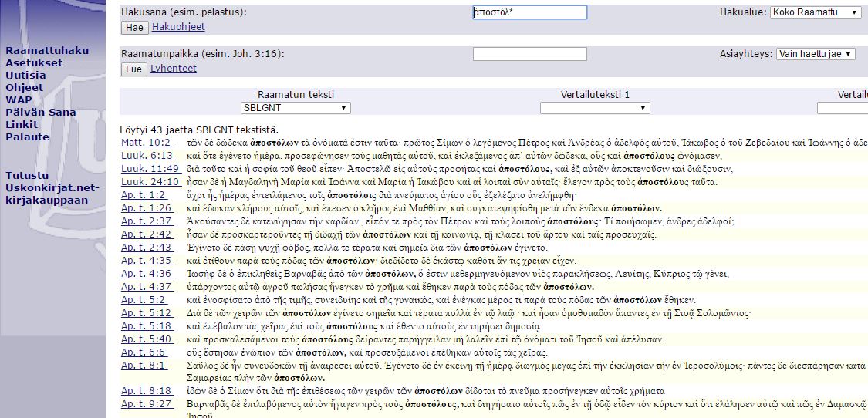The width and height of the screenshot is (868, 418).
Task: Open the Asiayhteys context dropdown
Action: pyautogui.click(x=816, y=54)
